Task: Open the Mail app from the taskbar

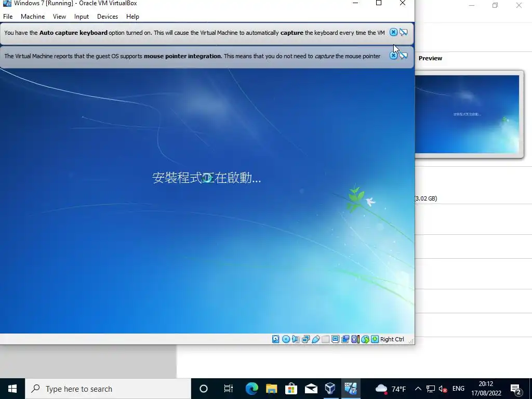Action: 311,389
